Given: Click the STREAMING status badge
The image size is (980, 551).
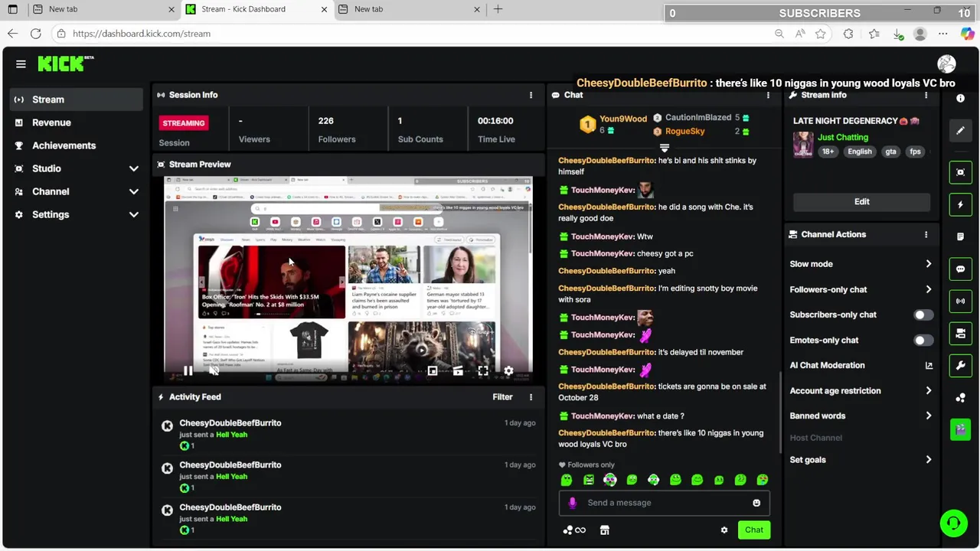Looking at the screenshot, I should pos(184,122).
